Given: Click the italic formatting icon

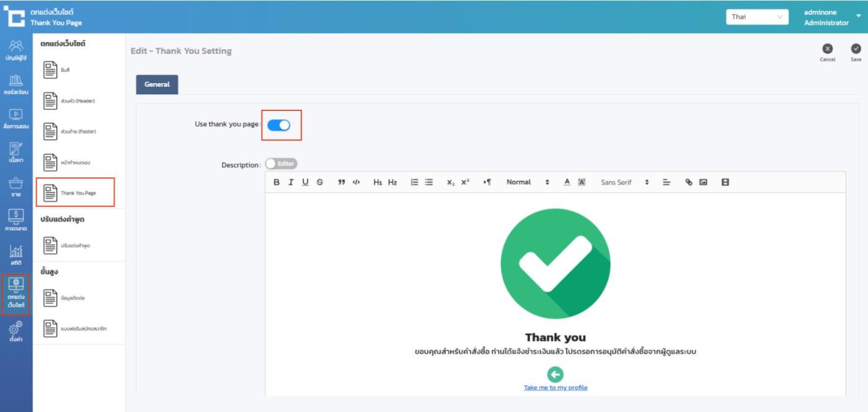Looking at the screenshot, I should [291, 182].
